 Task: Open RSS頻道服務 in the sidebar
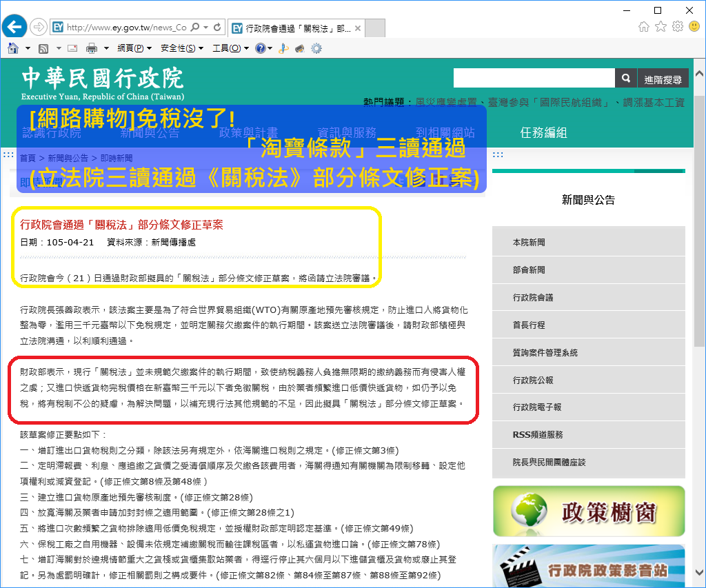589,434
